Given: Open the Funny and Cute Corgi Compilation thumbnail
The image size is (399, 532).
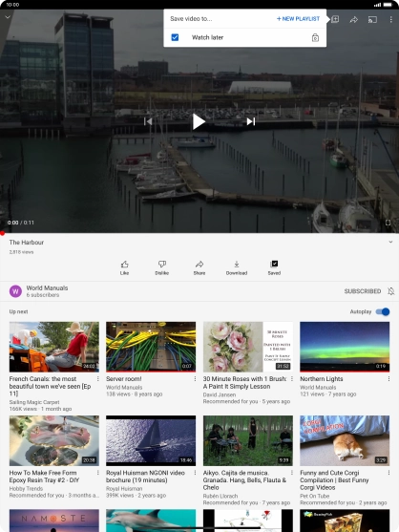Looking at the screenshot, I should [345, 440].
